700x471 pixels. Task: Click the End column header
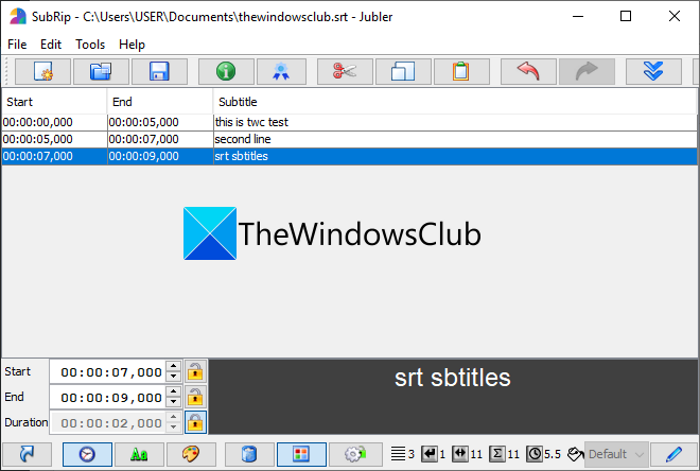(160, 102)
